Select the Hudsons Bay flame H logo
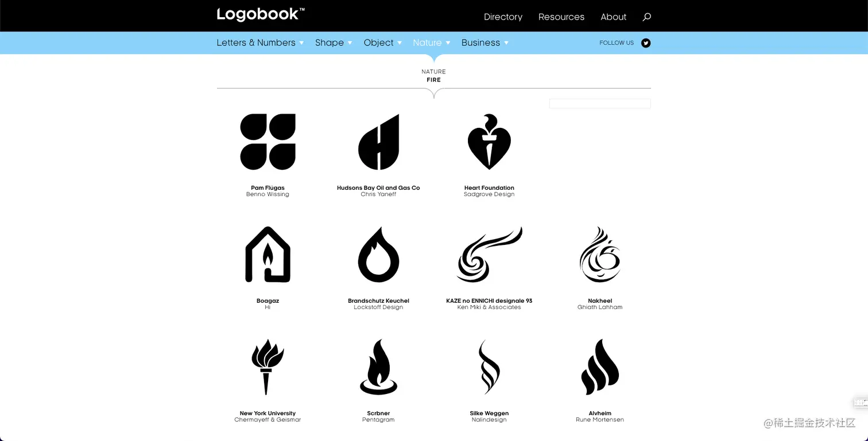This screenshot has width=868, height=441. tap(378, 142)
